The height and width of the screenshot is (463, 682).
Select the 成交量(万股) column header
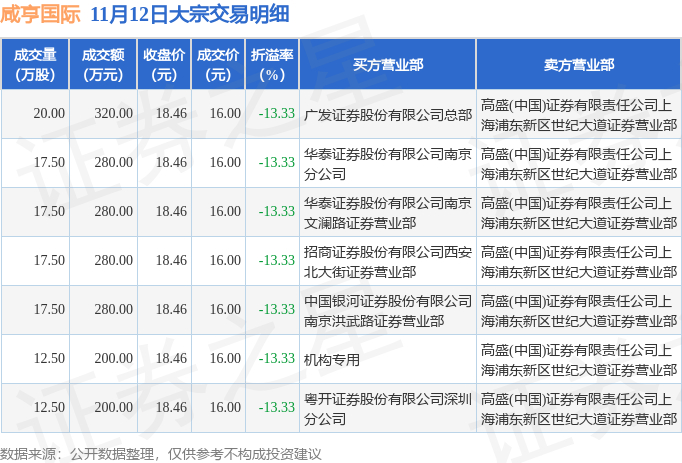point(35,64)
